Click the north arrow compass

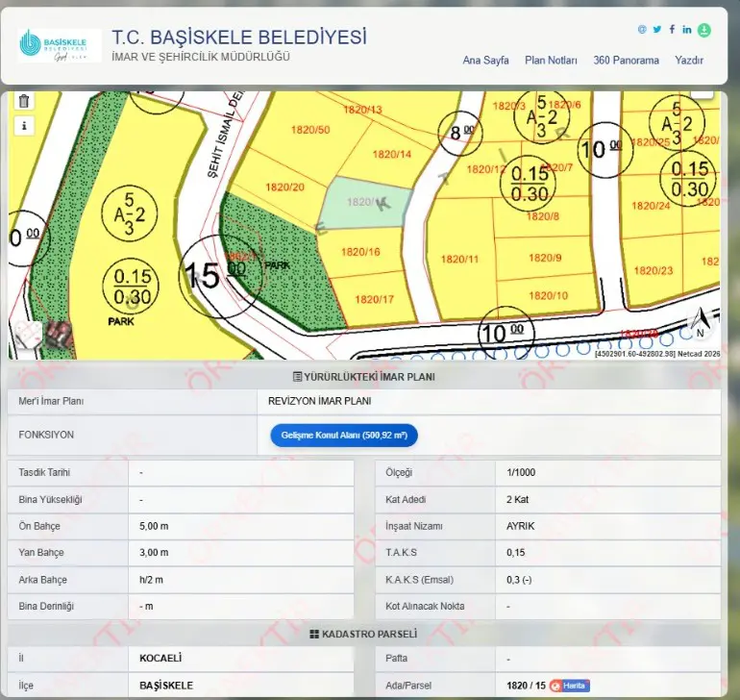click(701, 322)
